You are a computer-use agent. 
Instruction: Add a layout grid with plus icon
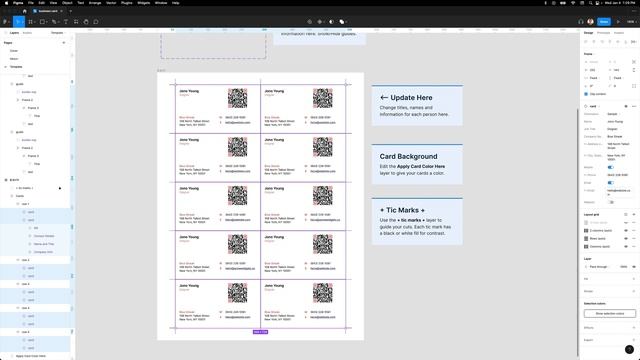(x=634, y=214)
